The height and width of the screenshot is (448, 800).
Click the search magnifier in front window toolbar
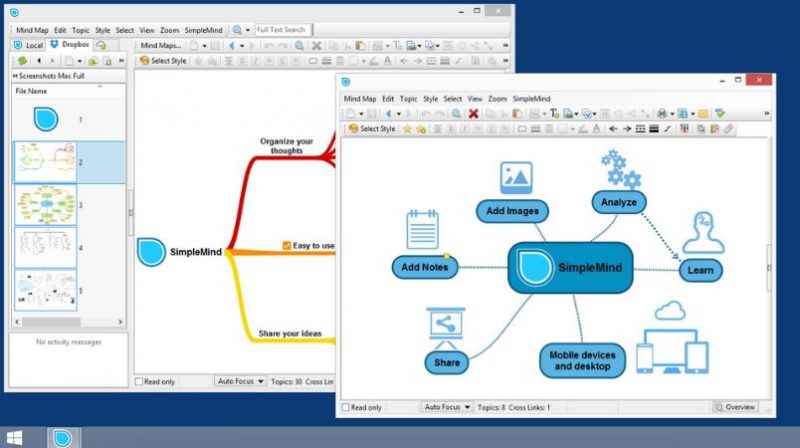(x=456, y=113)
